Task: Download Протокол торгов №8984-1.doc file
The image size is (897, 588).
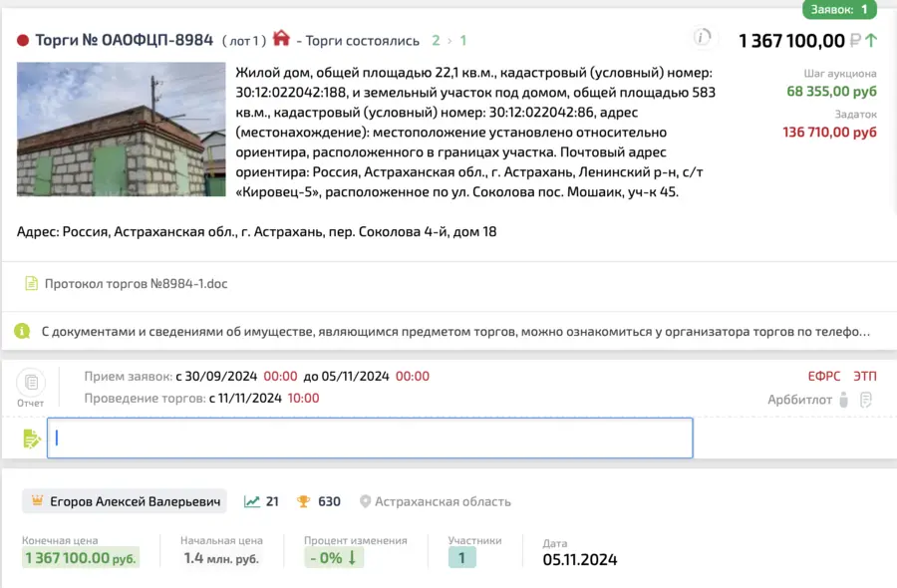Action: (137, 284)
